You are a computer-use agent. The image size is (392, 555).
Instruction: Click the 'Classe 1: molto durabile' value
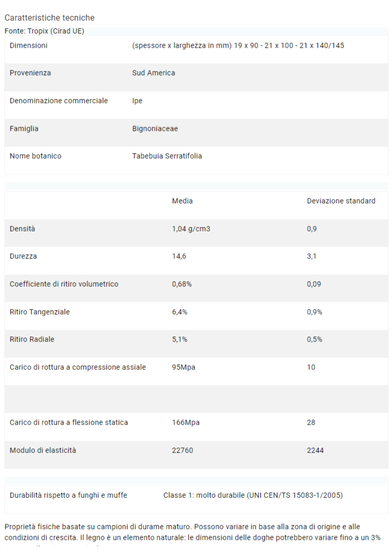[204, 495]
